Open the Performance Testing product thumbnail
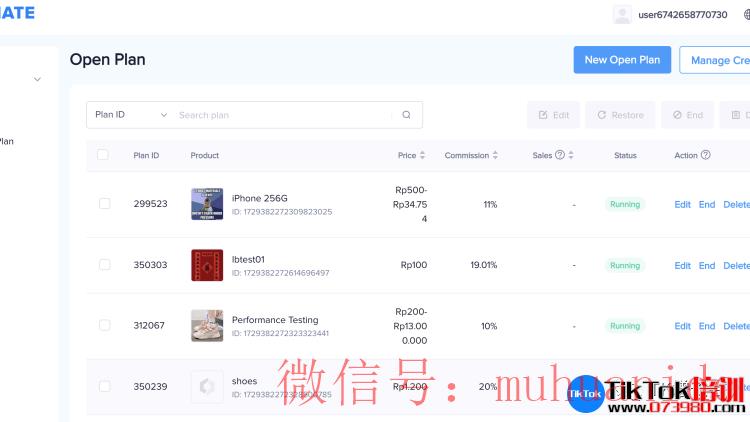The height and width of the screenshot is (422, 750). 207,325
